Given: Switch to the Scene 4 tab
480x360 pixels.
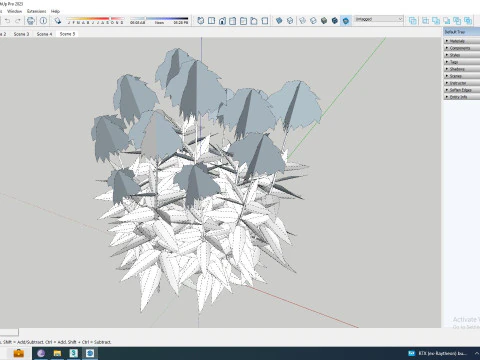Looking at the screenshot, I should click(x=44, y=34).
